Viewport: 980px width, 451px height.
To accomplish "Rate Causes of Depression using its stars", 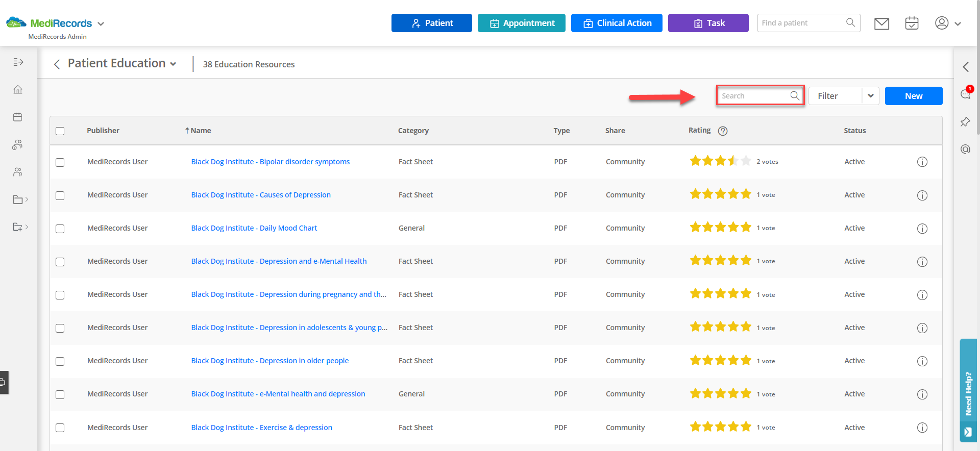I will (x=720, y=194).
